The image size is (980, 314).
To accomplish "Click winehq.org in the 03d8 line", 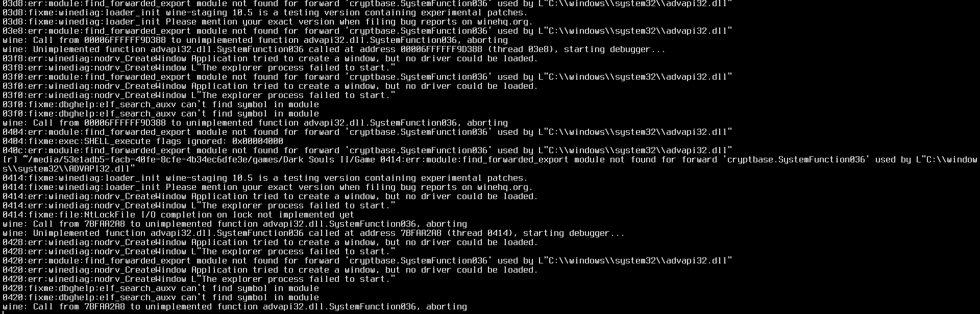I will tap(503, 22).
